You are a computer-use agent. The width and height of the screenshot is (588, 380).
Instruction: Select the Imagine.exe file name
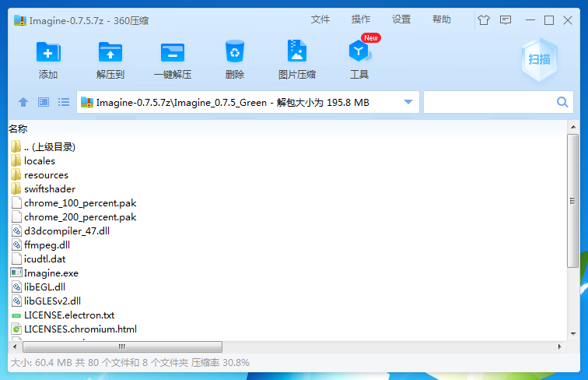tap(51, 273)
